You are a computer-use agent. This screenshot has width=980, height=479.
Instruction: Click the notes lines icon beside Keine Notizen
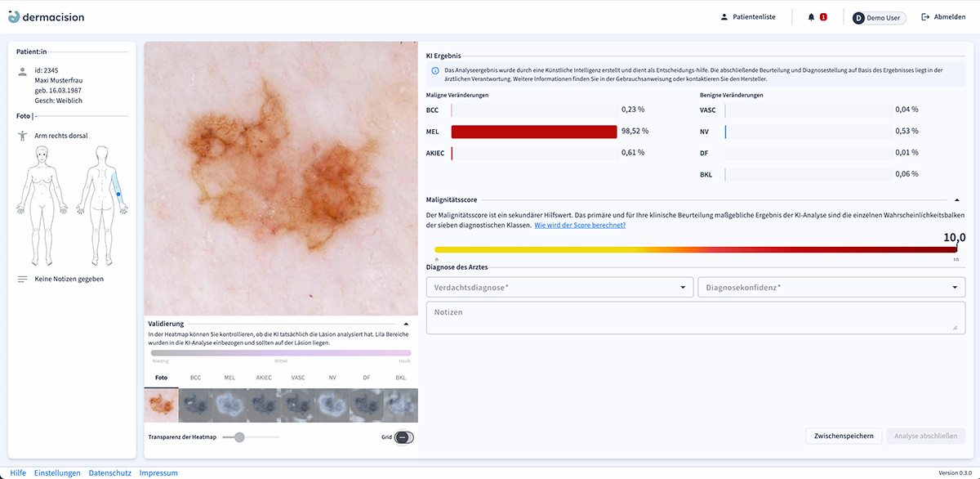tap(22, 279)
